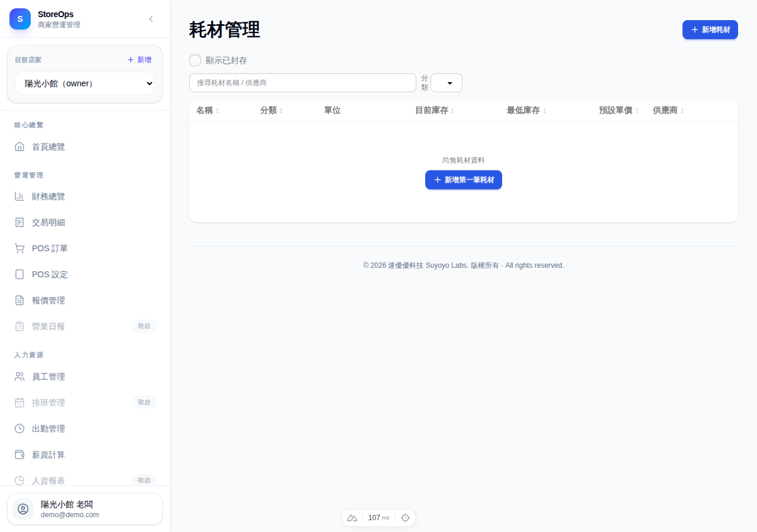Sort the table by 最低庫存 column
The image size is (757, 532).
[x=526, y=111]
